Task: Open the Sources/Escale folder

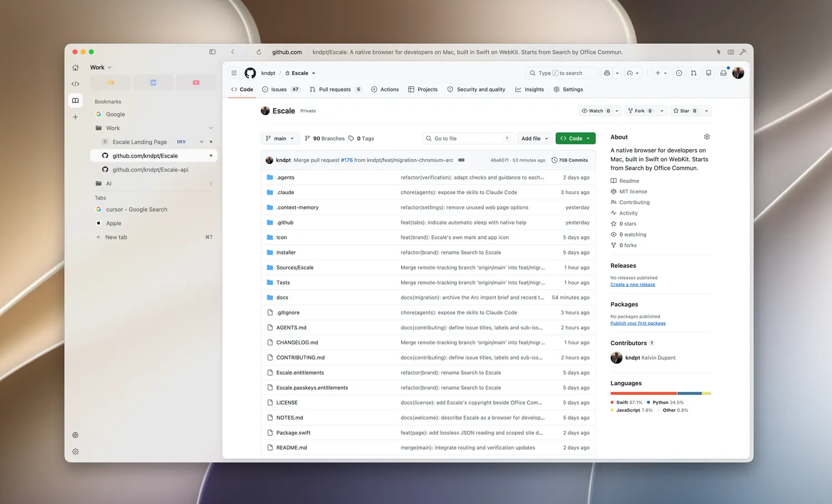Action: point(295,268)
